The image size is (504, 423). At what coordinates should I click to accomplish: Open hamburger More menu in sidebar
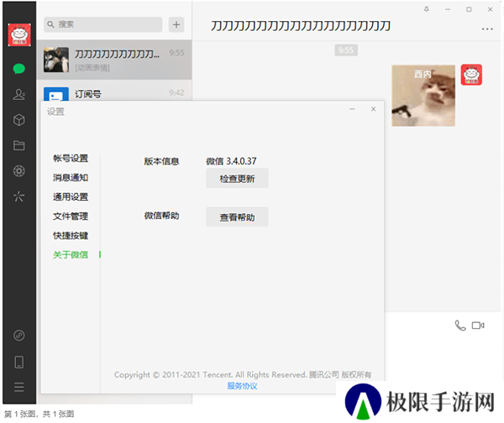click(x=19, y=387)
